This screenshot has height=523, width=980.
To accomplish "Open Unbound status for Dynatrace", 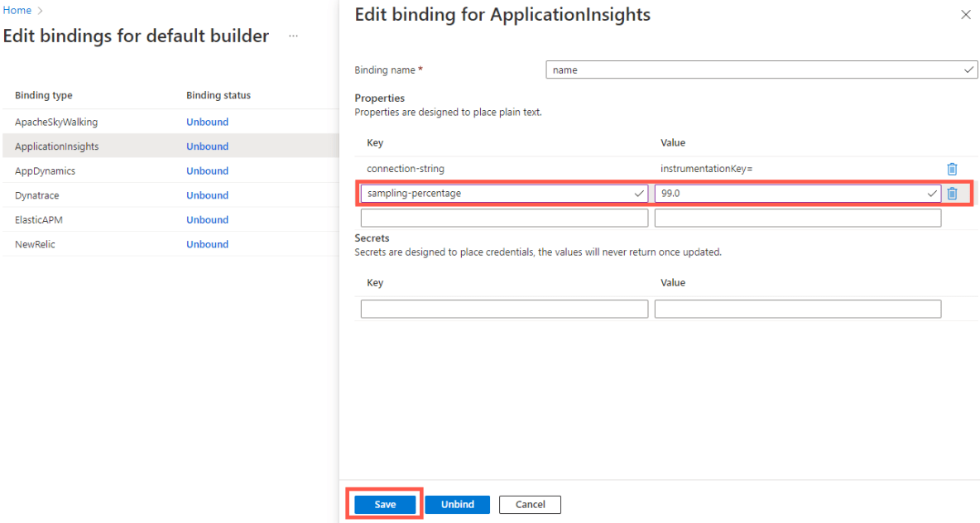I will [x=207, y=194].
